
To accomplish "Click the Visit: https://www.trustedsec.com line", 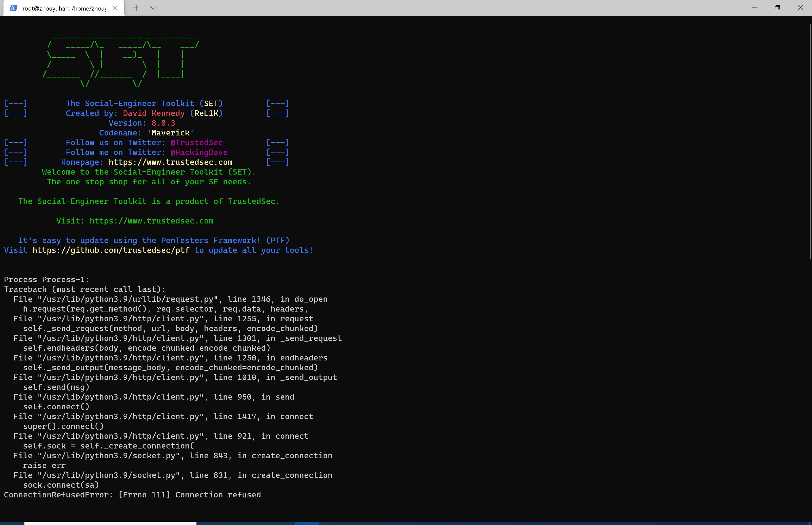I will [135, 221].
